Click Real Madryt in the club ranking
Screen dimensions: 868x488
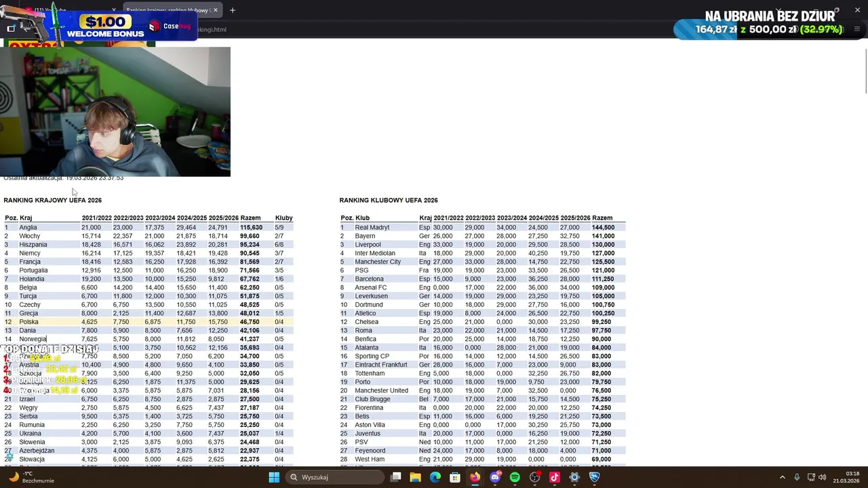point(372,228)
